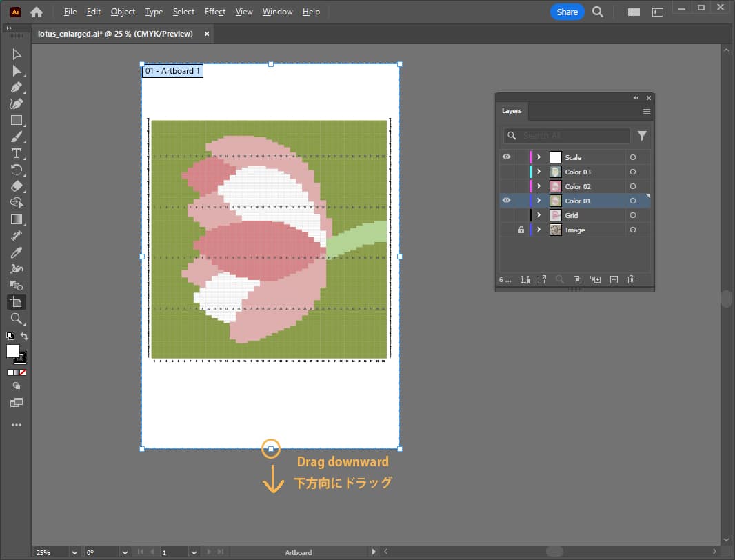Click the blue Share button

coord(567,12)
